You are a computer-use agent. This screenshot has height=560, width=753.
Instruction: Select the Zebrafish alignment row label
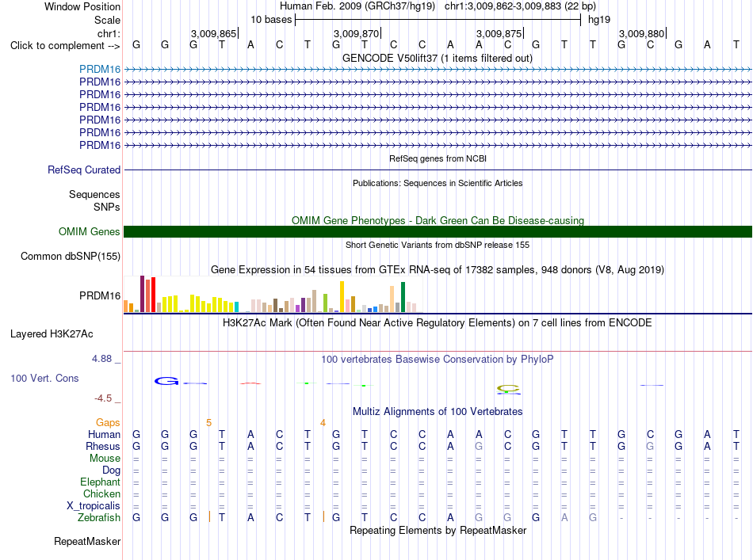(x=99, y=518)
